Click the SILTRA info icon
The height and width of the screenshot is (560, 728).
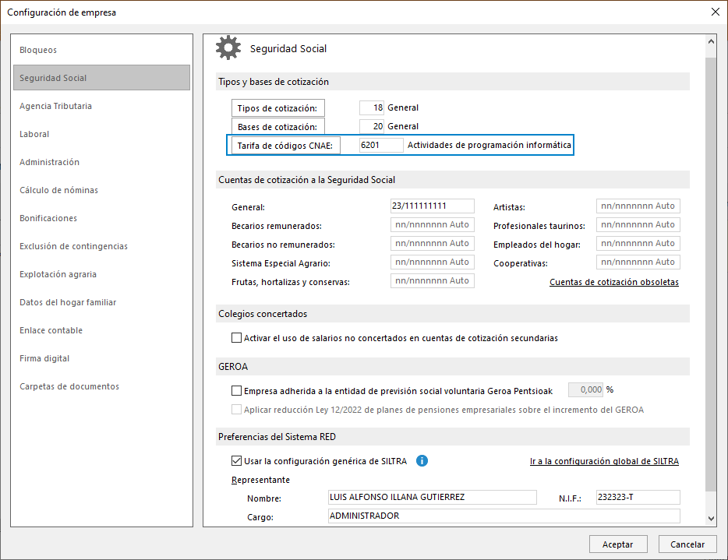click(x=422, y=461)
